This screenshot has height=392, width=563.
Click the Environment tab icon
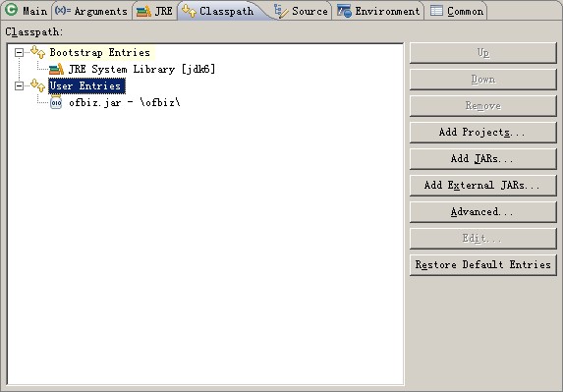click(x=344, y=11)
